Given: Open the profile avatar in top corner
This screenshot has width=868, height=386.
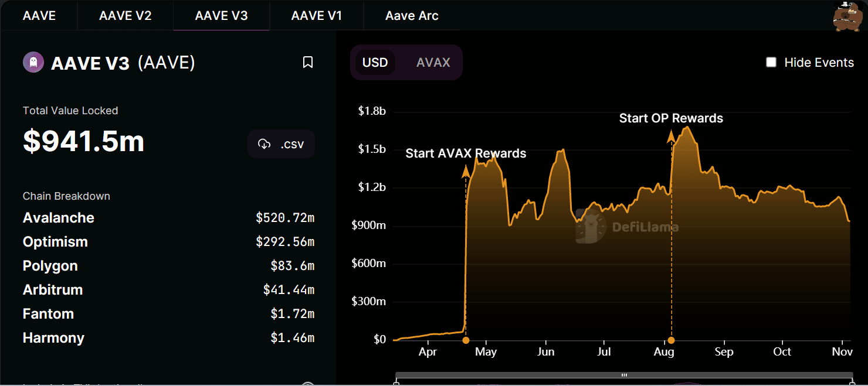Looking at the screenshot, I should [846, 16].
